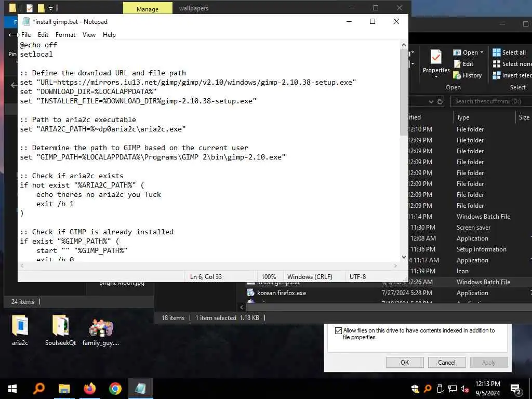Click Safely Remove Hardware USB tray icon
The height and width of the screenshot is (399, 532).
(440, 389)
